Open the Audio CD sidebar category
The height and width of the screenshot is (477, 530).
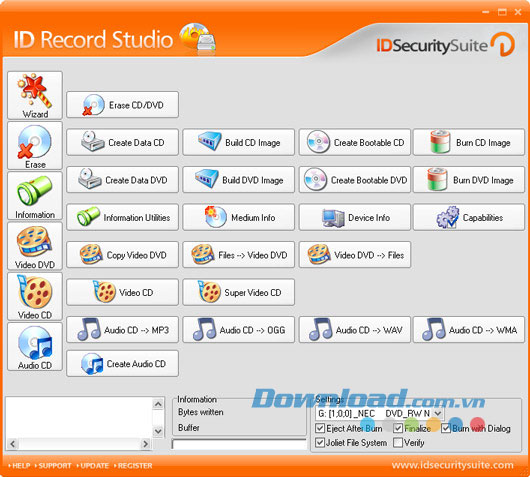point(35,347)
